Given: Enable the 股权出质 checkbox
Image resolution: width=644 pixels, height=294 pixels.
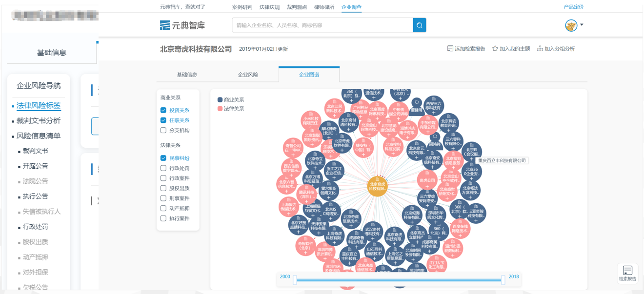Looking at the screenshot, I should tap(163, 188).
